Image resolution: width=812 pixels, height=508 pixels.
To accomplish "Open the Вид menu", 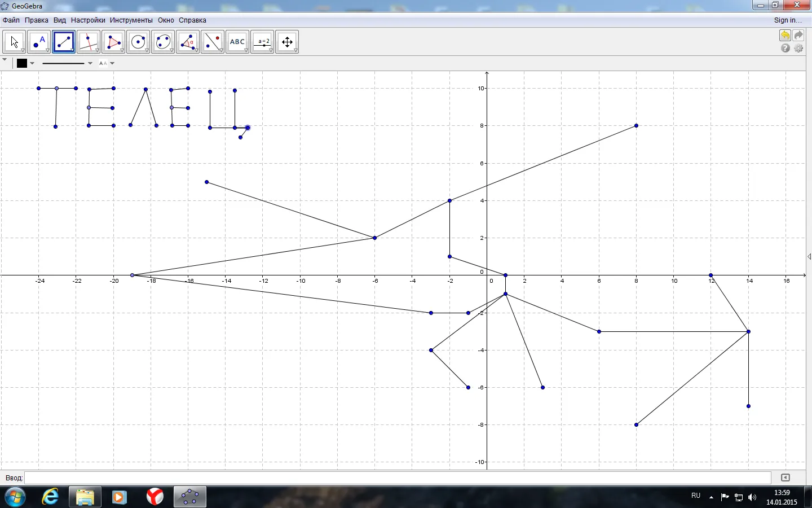I will (60, 20).
